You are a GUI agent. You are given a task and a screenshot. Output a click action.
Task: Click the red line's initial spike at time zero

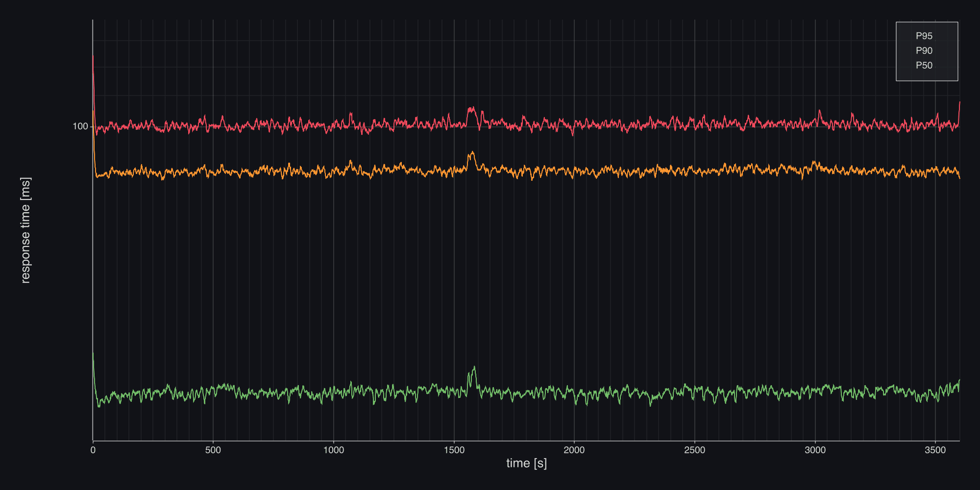(x=93, y=58)
